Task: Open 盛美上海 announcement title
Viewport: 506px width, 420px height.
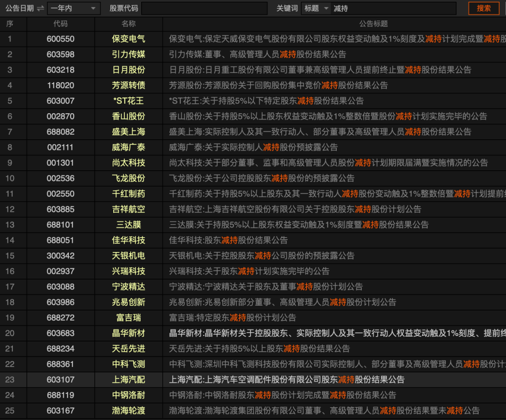Action: 320,132
